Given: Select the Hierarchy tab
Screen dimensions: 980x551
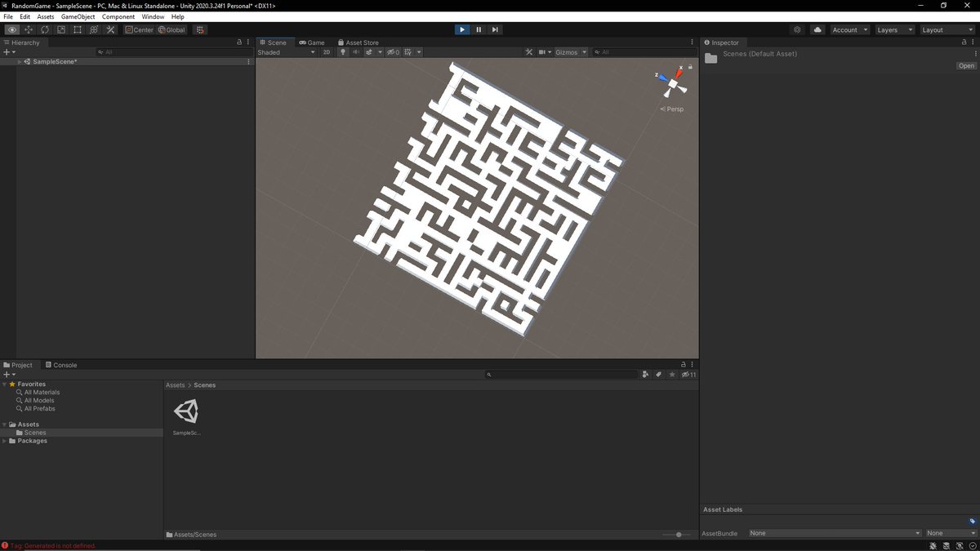Looking at the screenshot, I should click(x=22, y=42).
